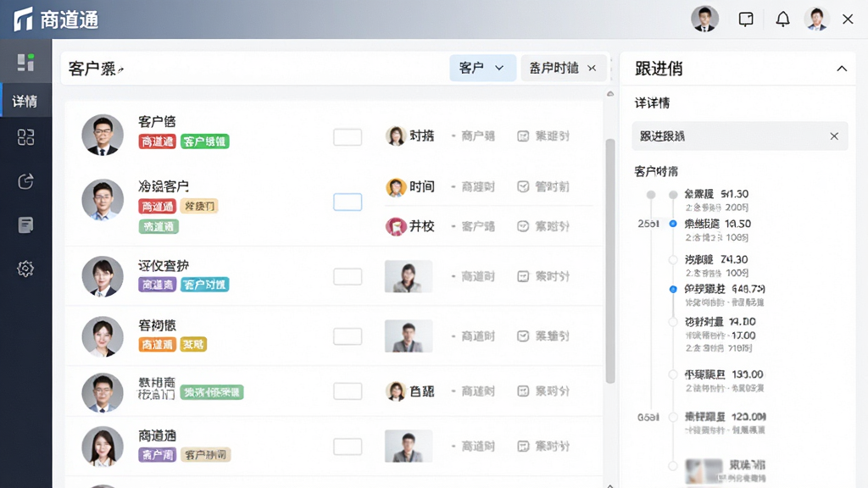868x488 pixels.
Task: Open the fourth customer's avatar photo
Action: coord(103,335)
